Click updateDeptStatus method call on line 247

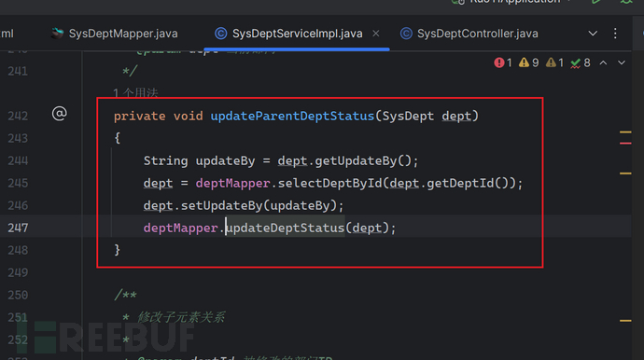(285, 228)
